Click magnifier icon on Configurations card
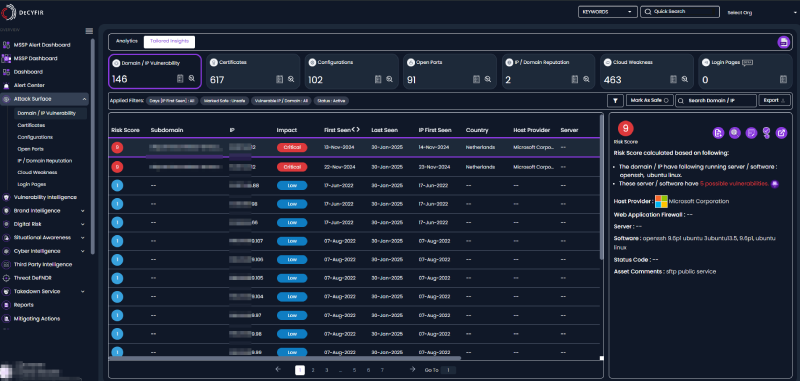800x381 pixels. click(x=389, y=79)
